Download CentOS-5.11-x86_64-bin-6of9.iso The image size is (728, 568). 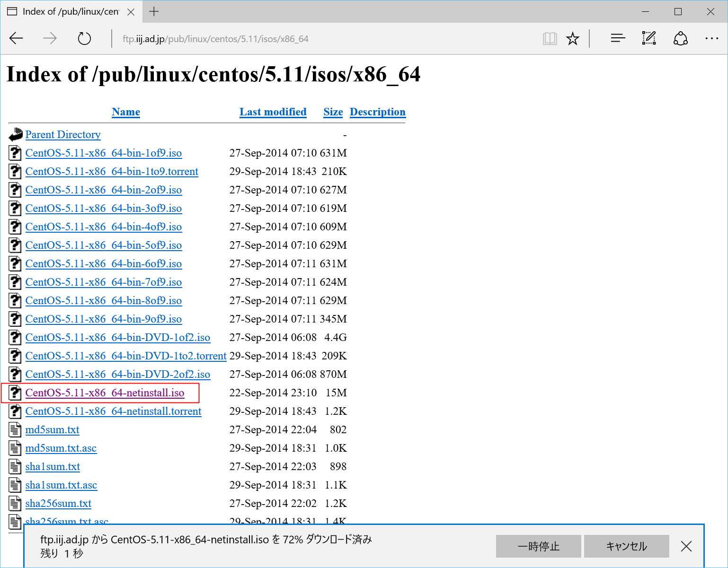[x=104, y=264]
